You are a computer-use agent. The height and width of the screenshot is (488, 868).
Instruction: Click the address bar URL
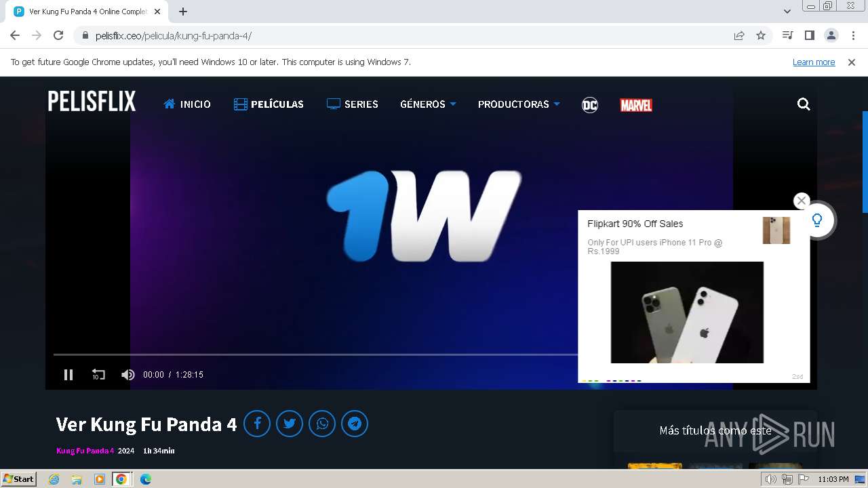[174, 36]
